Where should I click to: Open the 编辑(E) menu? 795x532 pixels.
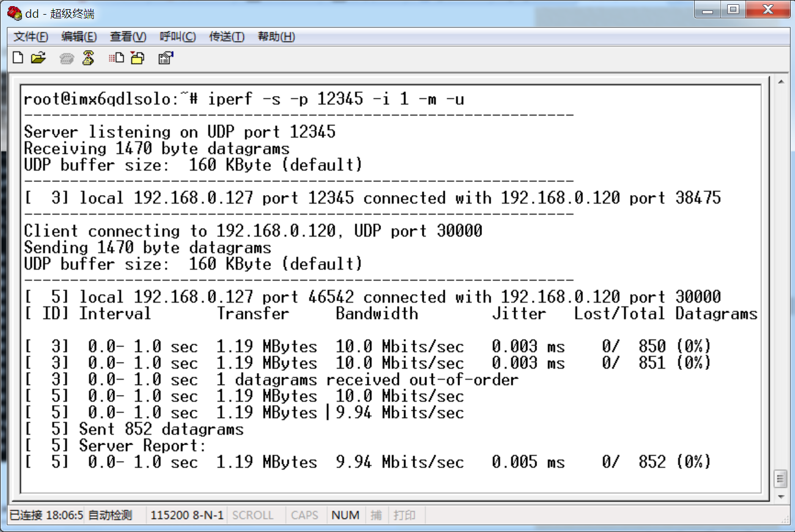tap(79, 37)
